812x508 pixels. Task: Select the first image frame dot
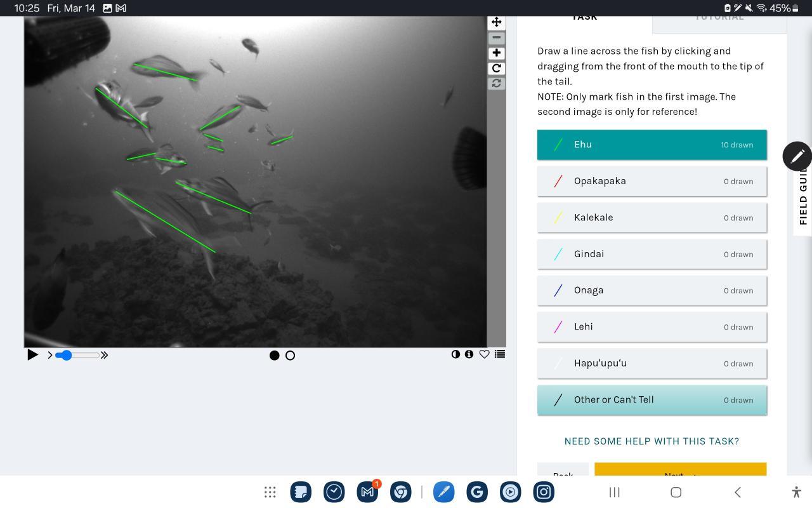pos(275,356)
